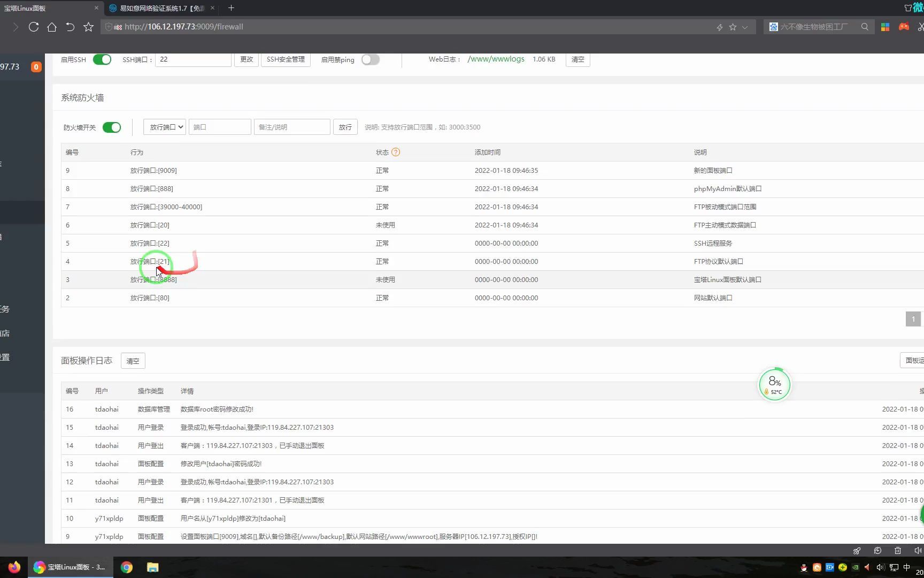Switch to the 易如意网络验证系统1.7 tab

tap(162, 8)
